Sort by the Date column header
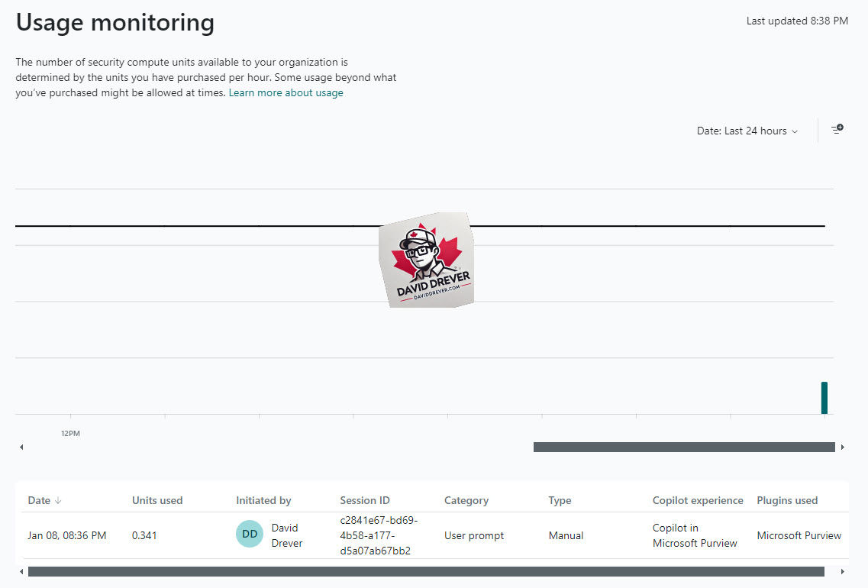The height and width of the screenshot is (588, 868). tap(45, 500)
